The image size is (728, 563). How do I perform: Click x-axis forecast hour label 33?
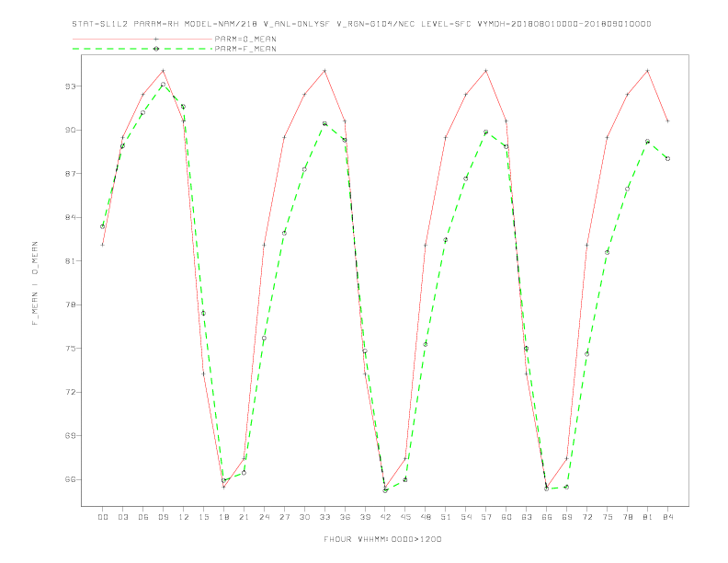click(324, 517)
